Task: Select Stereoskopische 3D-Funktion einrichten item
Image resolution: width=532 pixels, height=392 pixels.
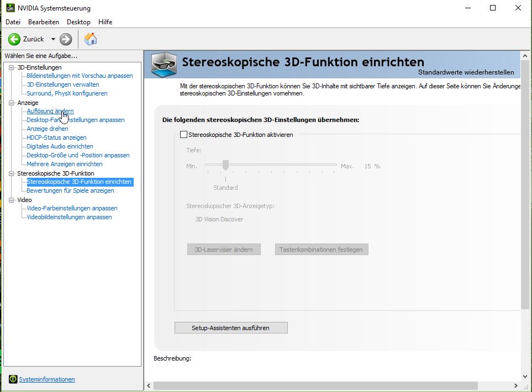Action: pos(79,182)
